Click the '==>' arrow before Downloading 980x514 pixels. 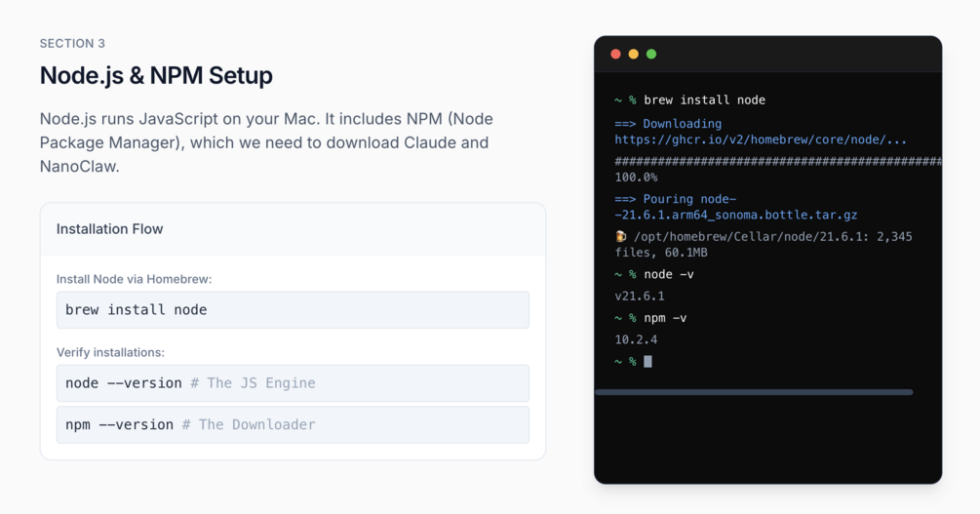point(625,124)
